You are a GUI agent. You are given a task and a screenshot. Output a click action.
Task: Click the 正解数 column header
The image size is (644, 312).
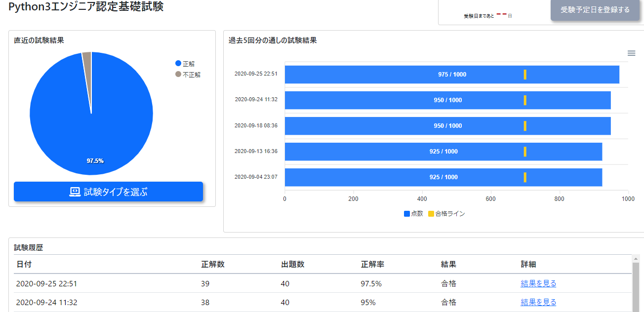[213, 265]
